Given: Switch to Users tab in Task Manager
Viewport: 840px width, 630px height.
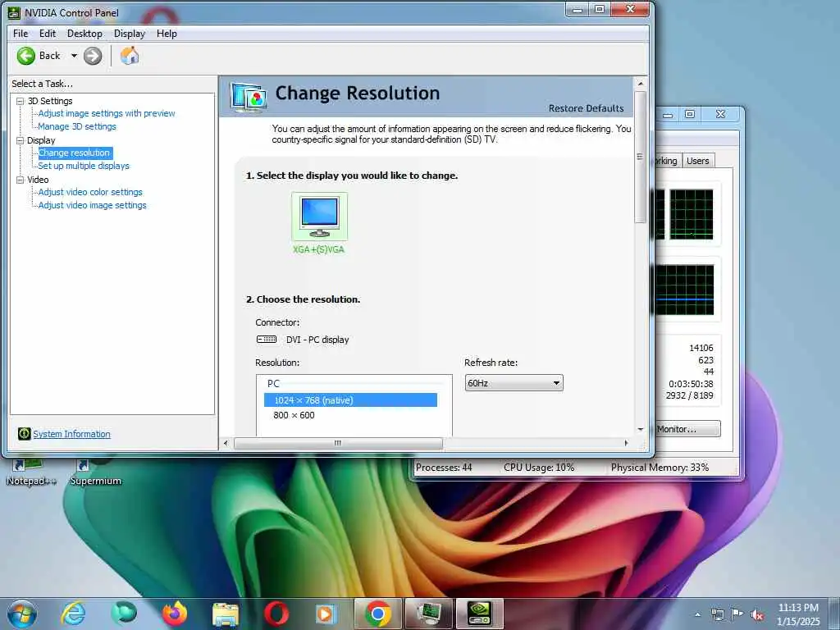Looking at the screenshot, I should [x=697, y=161].
